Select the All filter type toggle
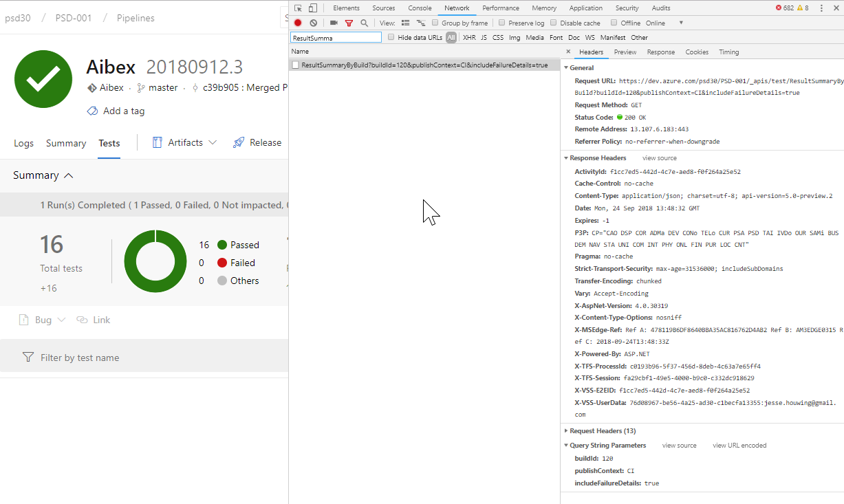Image resolution: width=844 pixels, height=504 pixels. tap(451, 37)
